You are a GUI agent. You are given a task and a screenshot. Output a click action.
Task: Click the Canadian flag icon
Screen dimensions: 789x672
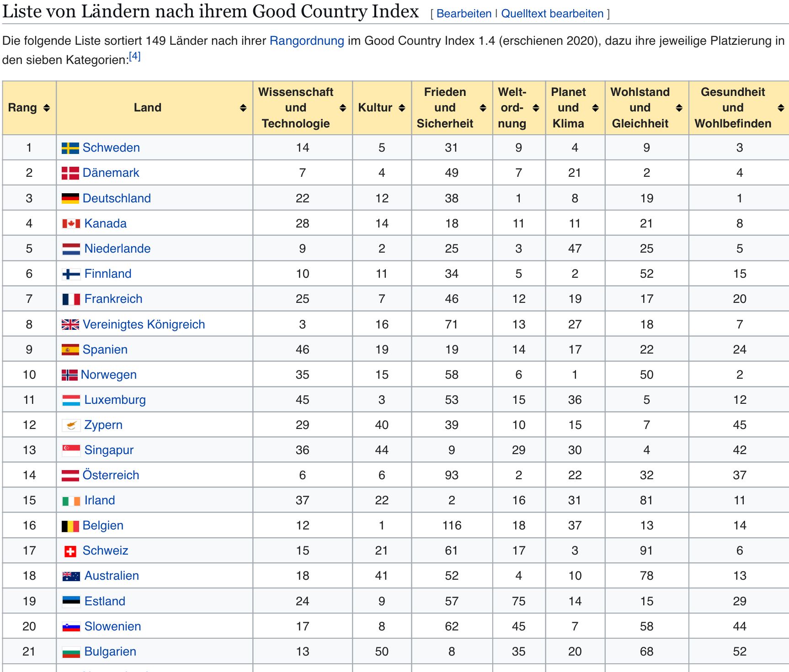pyautogui.click(x=71, y=223)
